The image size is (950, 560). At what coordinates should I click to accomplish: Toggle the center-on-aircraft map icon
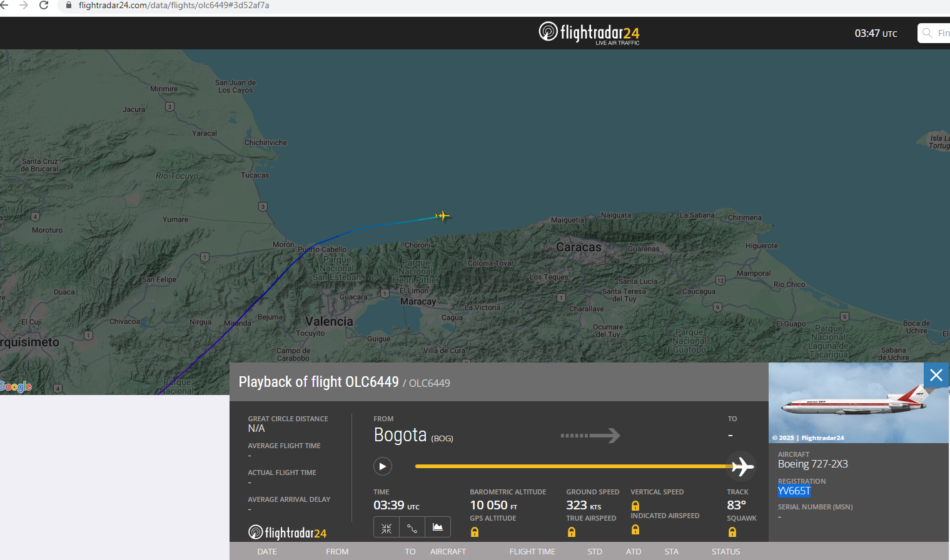[x=387, y=527]
